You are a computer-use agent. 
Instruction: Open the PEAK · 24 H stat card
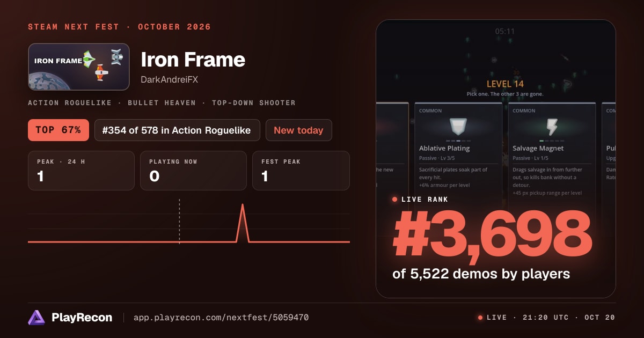81,171
